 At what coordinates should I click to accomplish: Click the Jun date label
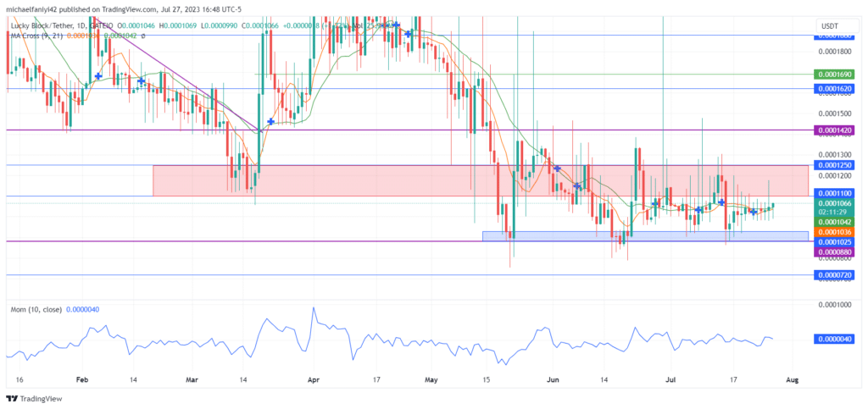[554, 380]
